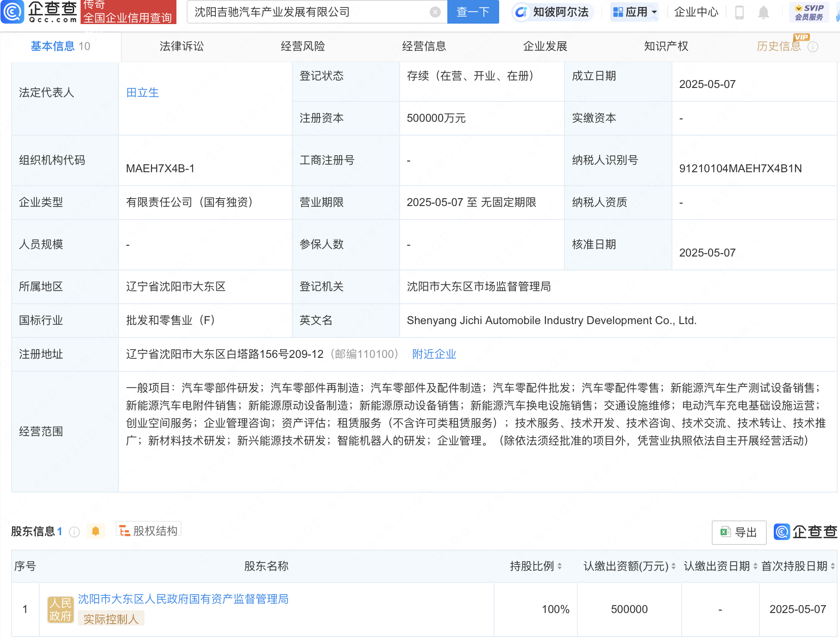Click the orange bell icon beside 股东信息

[x=95, y=531]
